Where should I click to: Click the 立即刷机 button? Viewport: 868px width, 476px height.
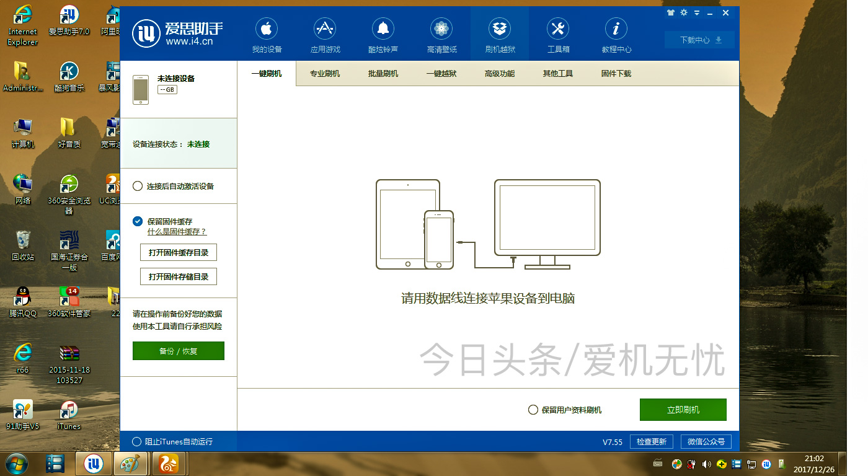pyautogui.click(x=683, y=410)
